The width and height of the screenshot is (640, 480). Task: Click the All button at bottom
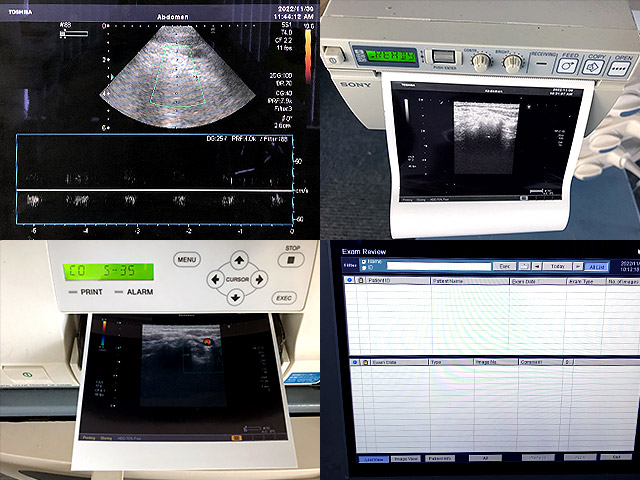click(485, 458)
